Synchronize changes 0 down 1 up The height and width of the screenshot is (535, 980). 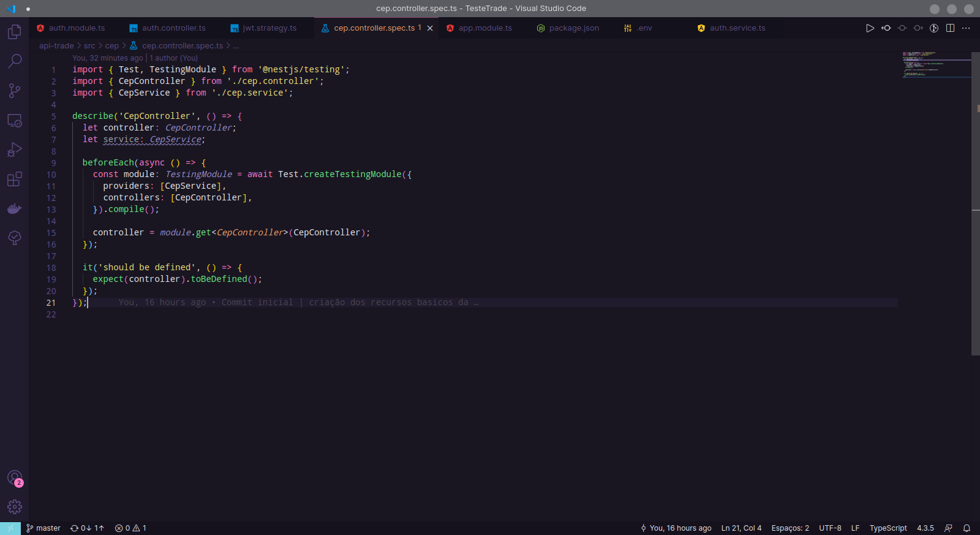87,528
